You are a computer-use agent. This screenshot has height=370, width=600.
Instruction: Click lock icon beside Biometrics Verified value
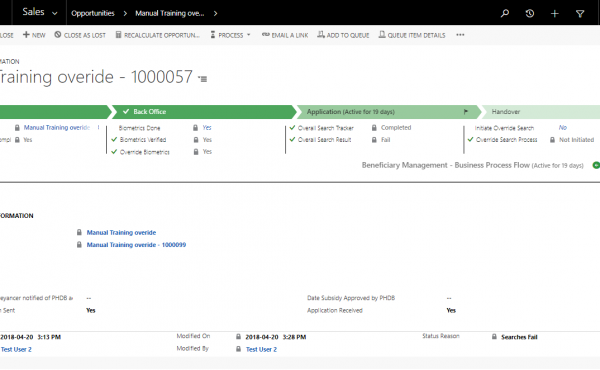coord(196,140)
